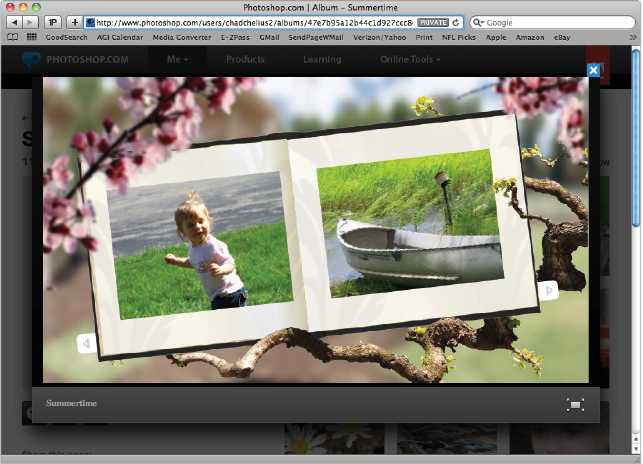
Task: Open the Products tab
Action: point(245,60)
